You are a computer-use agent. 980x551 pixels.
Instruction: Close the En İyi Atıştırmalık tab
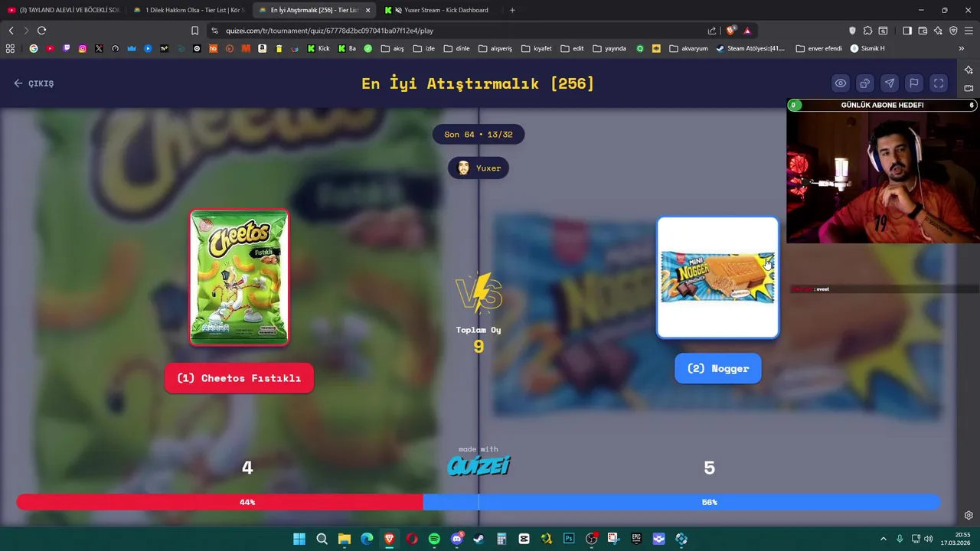point(367,10)
